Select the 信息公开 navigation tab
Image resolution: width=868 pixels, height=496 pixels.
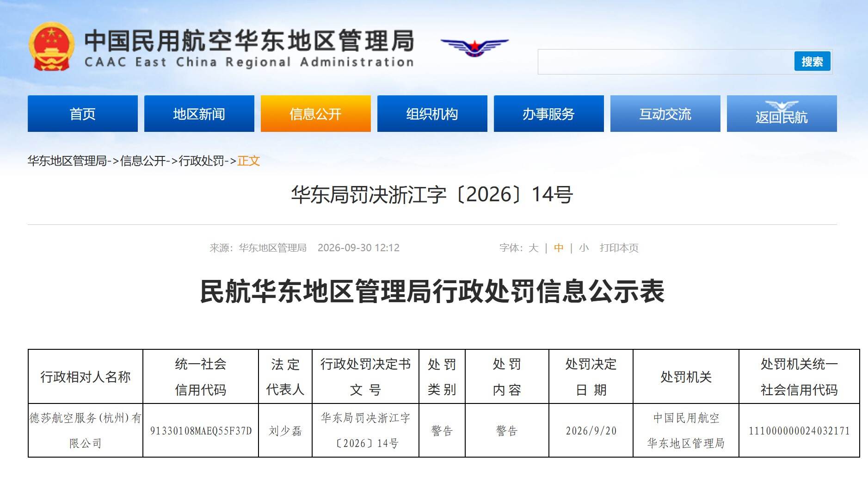pos(316,114)
